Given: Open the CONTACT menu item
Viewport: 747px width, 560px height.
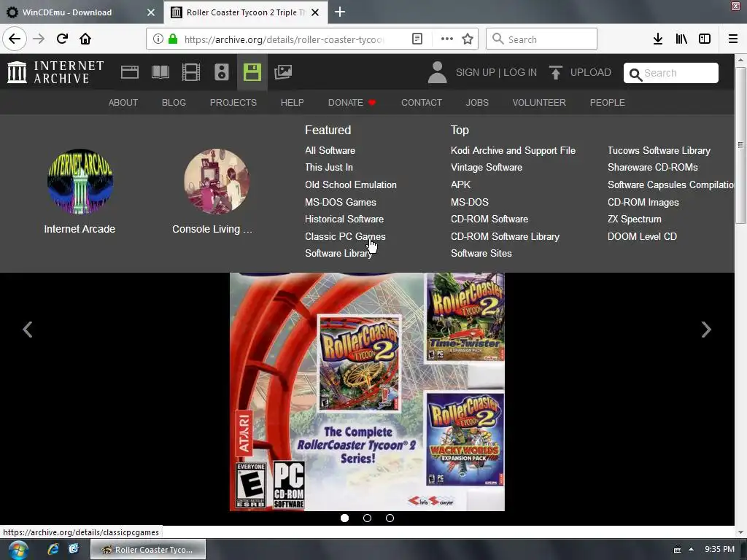Looking at the screenshot, I should click(422, 102).
